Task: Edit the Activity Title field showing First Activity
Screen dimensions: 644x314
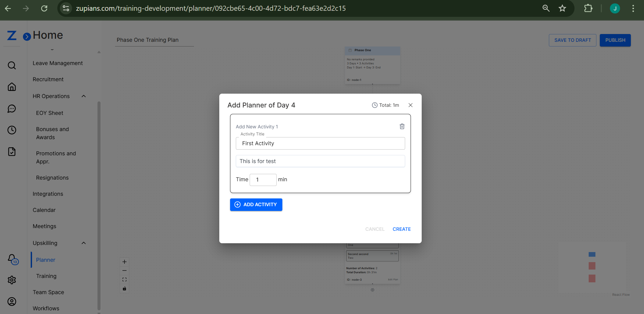Action: 320,143
